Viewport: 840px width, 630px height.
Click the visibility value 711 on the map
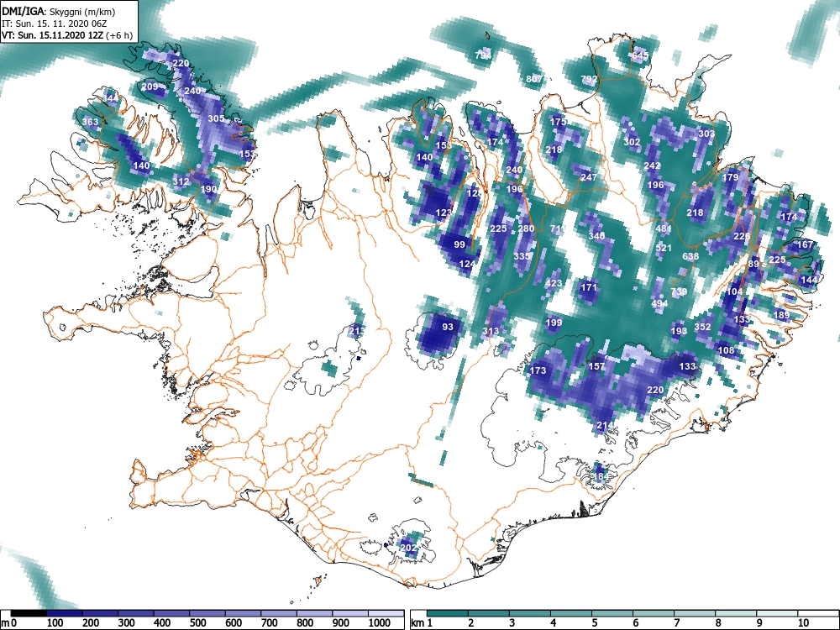[x=558, y=228]
